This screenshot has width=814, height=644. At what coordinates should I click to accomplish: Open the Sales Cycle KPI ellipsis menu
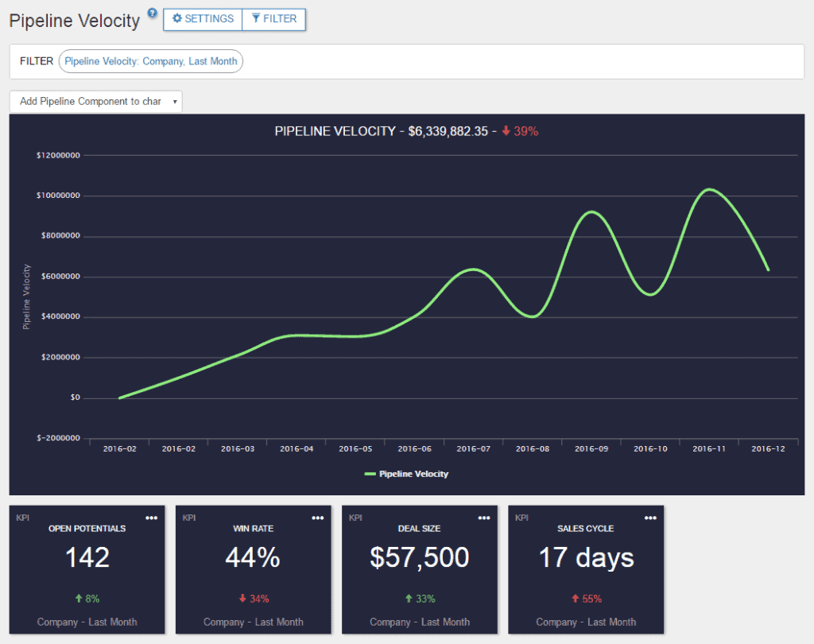pos(650,518)
